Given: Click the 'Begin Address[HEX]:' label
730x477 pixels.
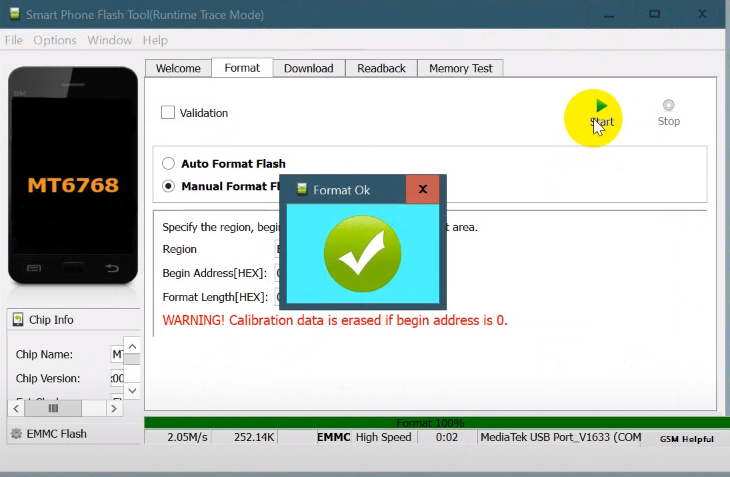Looking at the screenshot, I should pos(215,273).
